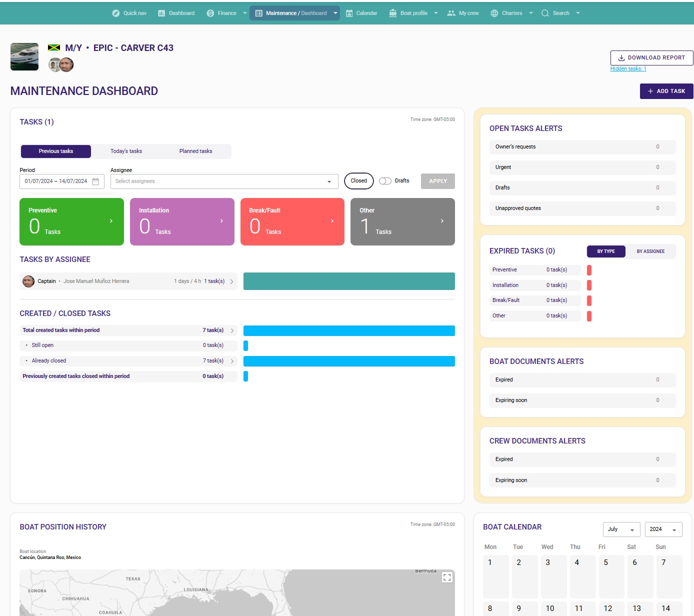694x616 pixels.
Task: Click Still open tasks row
Action: pyautogui.click(x=128, y=345)
